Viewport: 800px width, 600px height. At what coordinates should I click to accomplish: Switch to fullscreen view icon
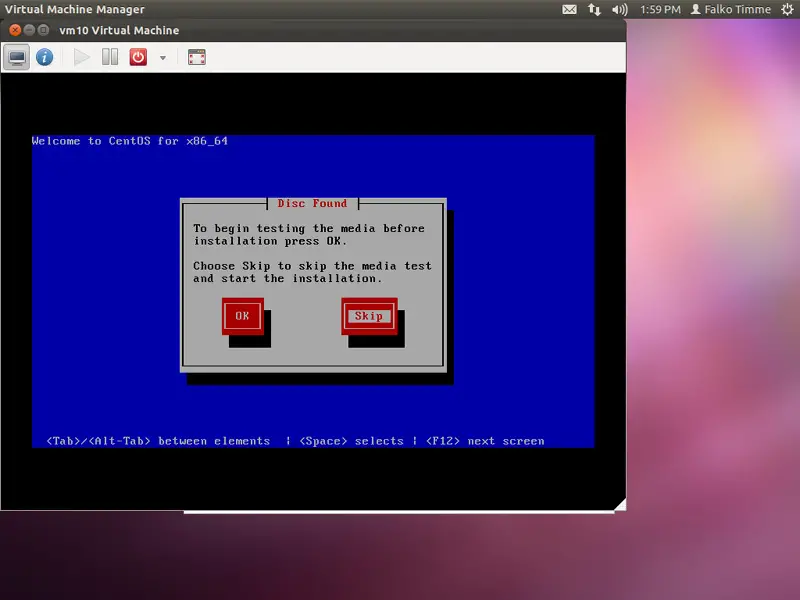(196, 57)
